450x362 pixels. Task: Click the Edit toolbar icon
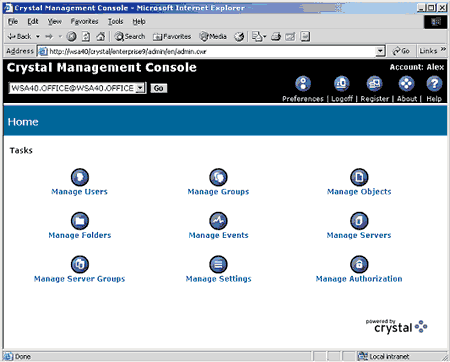[290, 36]
